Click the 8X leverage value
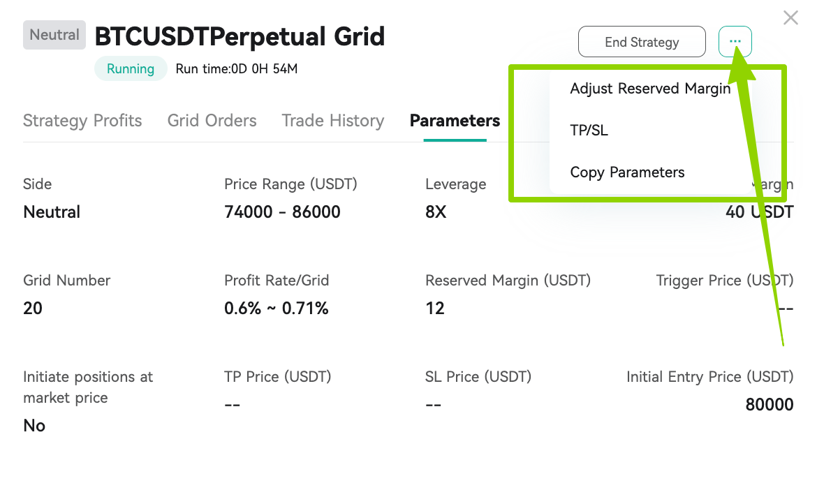 436,212
